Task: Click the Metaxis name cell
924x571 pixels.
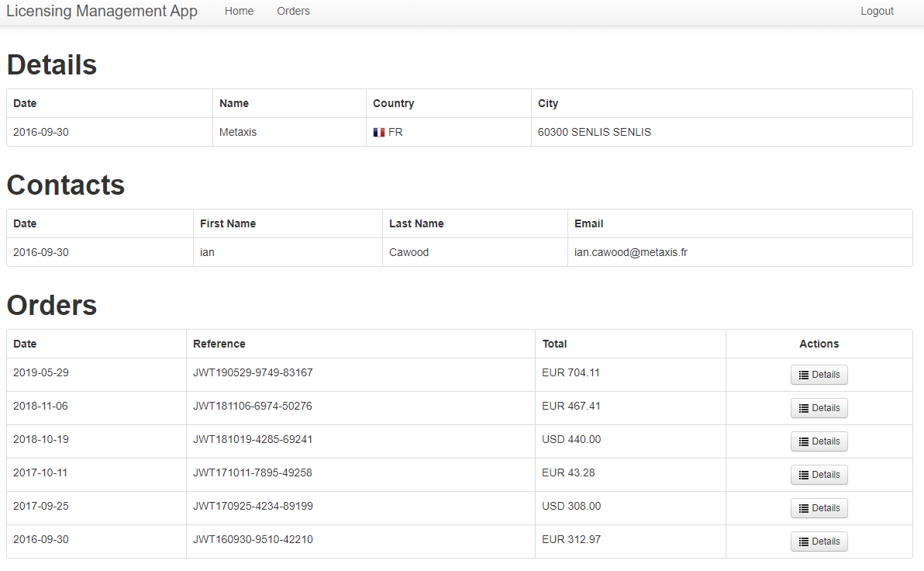Action: [x=238, y=132]
